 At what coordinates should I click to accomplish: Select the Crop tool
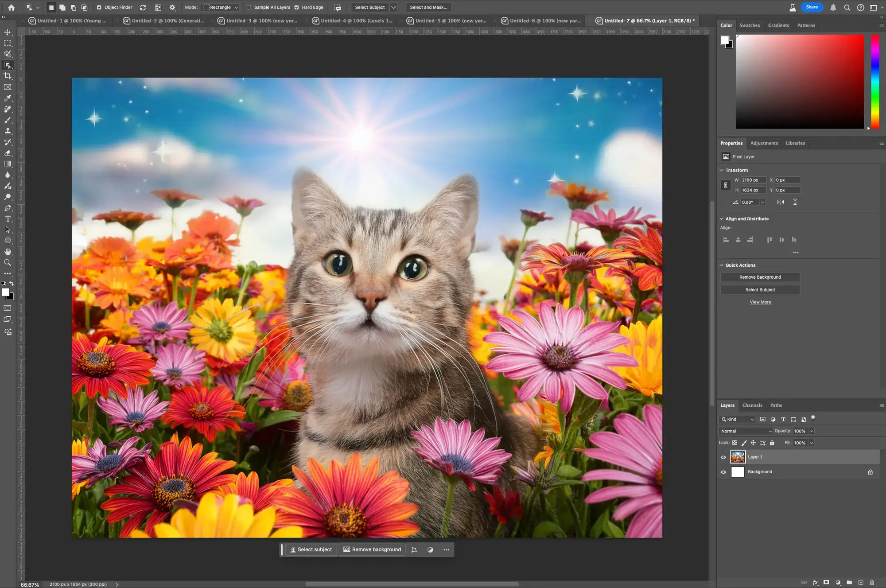tap(8, 76)
